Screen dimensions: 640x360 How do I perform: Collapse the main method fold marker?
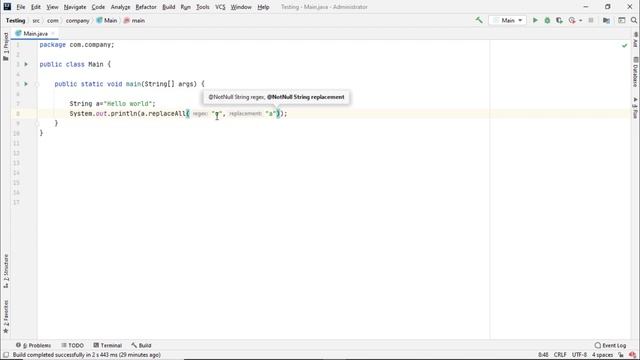[x=37, y=84]
